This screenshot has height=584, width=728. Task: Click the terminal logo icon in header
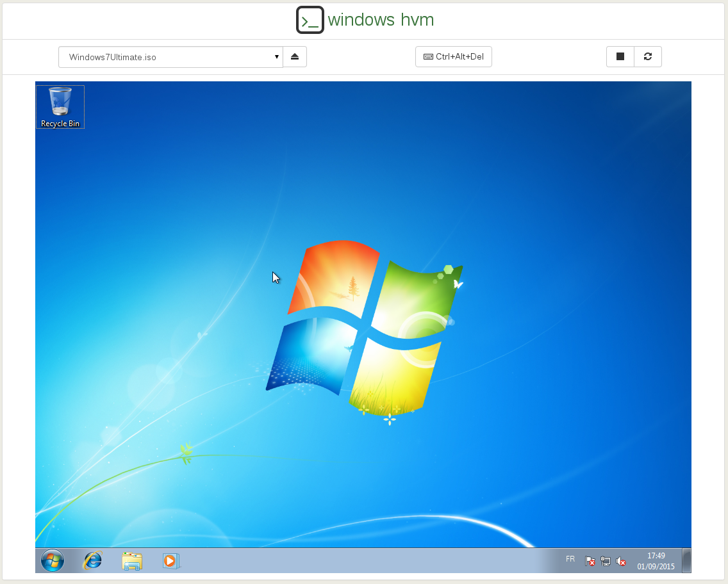[x=310, y=20]
